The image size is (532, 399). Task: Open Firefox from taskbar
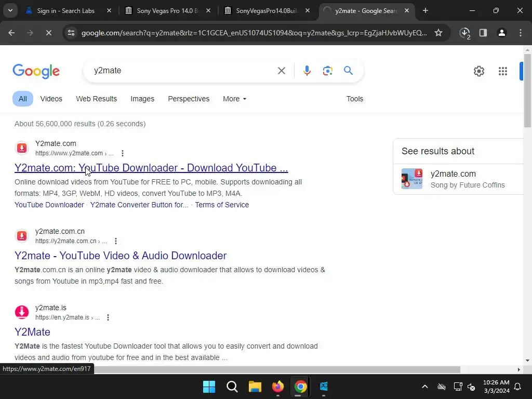[x=278, y=387]
